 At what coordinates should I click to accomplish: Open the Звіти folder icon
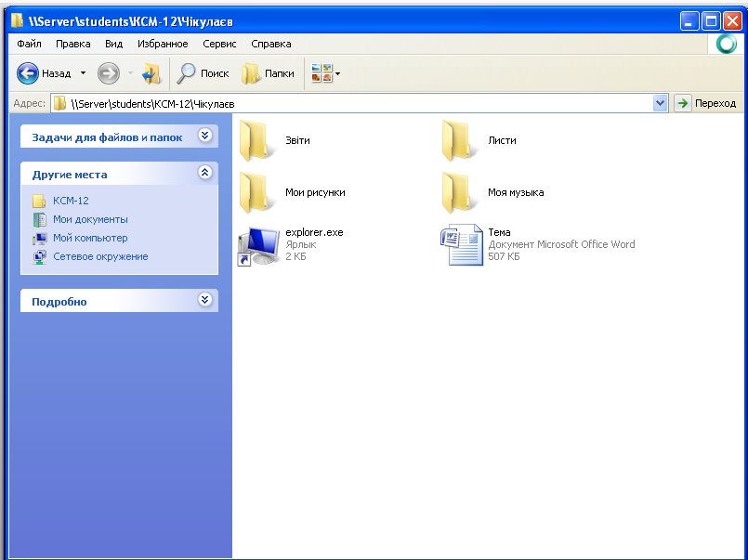(x=256, y=140)
